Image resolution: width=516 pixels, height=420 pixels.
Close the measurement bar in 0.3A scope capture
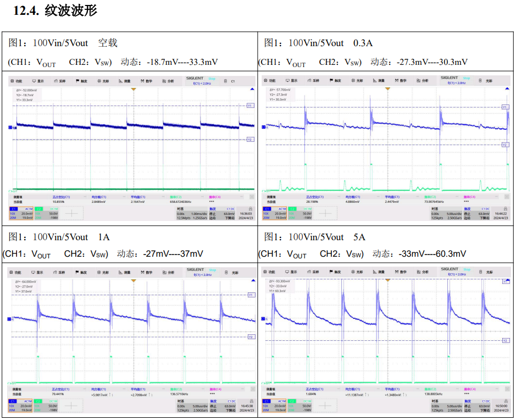click(507, 197)
